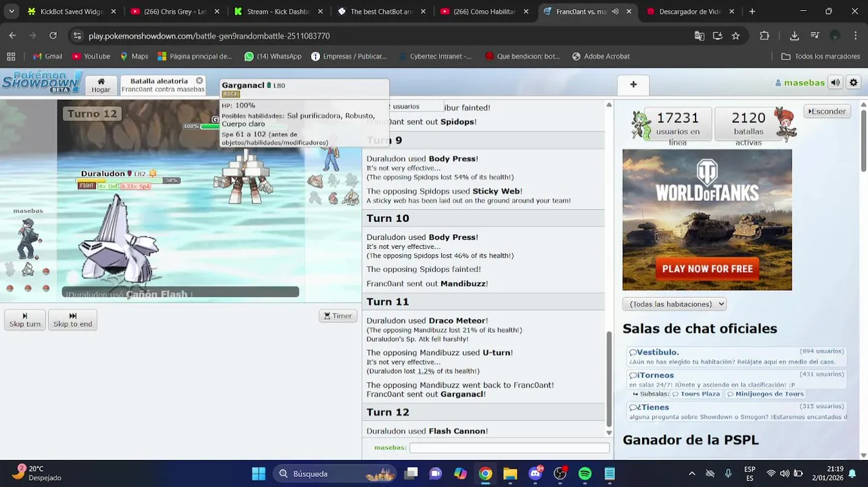The height and width of the screenshot is (487, 868).
Task: Open File Explorer from the taskbar
Action: [x=510, y=473]
